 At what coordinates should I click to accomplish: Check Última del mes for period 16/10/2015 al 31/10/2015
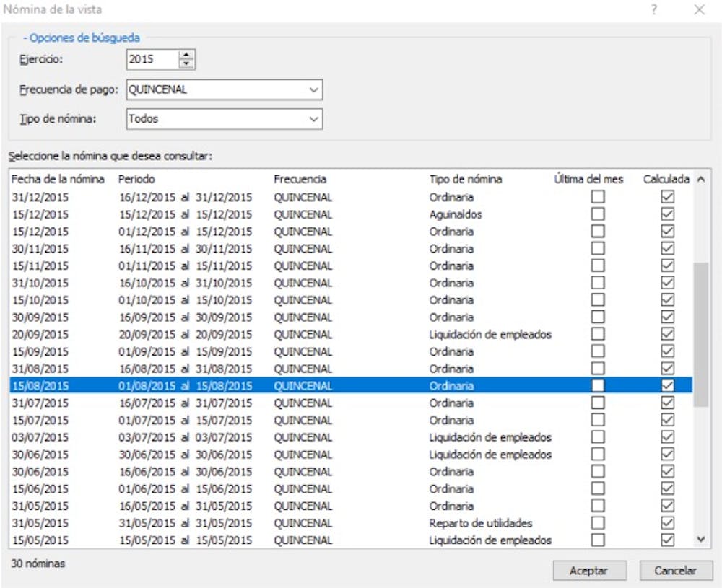[598, 283]
